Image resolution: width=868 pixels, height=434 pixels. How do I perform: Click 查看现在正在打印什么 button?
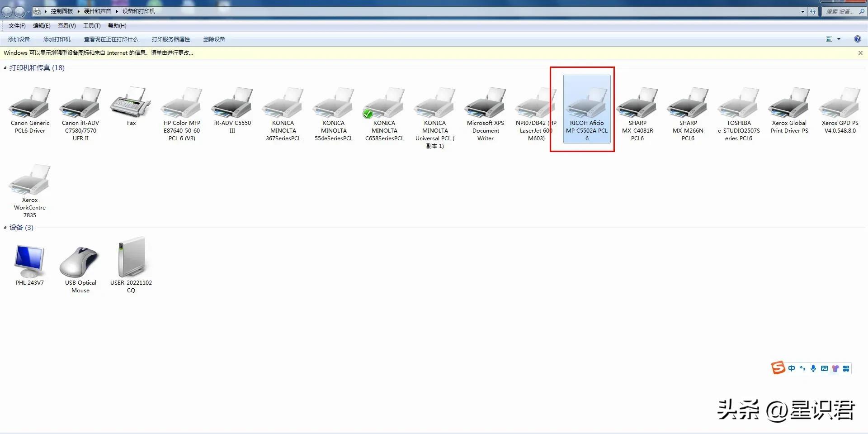click(x=111, y=39)
